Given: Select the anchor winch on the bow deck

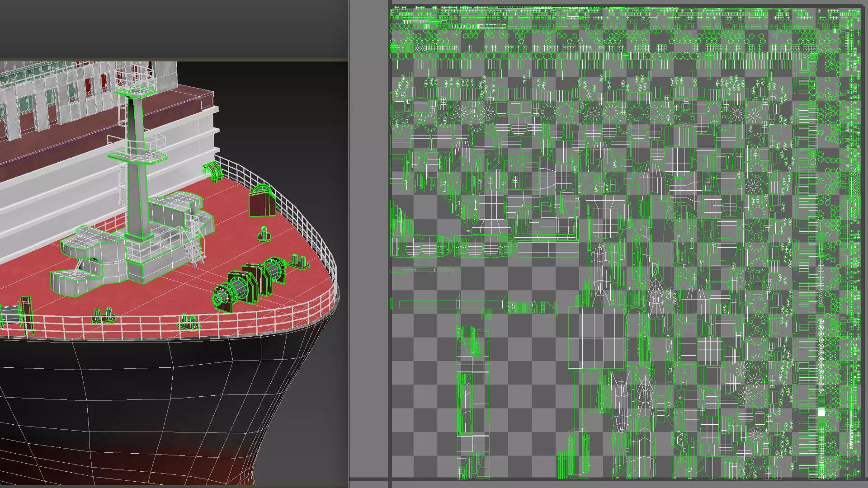Looking at the screenshot, I should 250,284.
